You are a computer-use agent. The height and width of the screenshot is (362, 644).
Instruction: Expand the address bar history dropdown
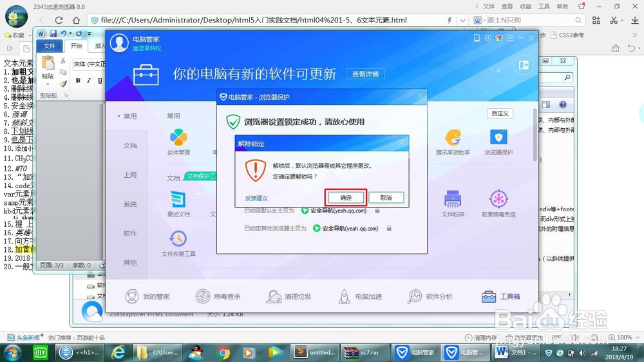pyautogui.click(x=462, y=20)
